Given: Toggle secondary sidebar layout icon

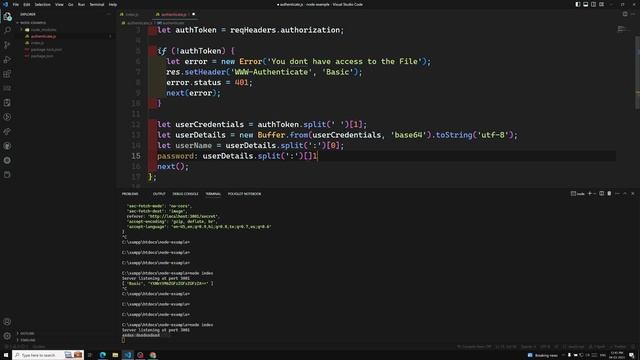Looking at the screenshot, I should 593,4.
